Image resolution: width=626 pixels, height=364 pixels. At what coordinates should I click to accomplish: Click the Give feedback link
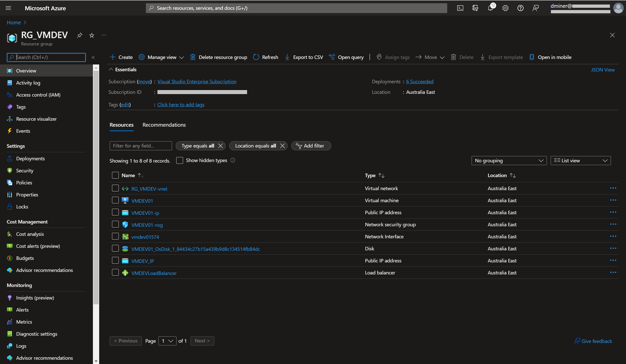(x=593, y=341)
